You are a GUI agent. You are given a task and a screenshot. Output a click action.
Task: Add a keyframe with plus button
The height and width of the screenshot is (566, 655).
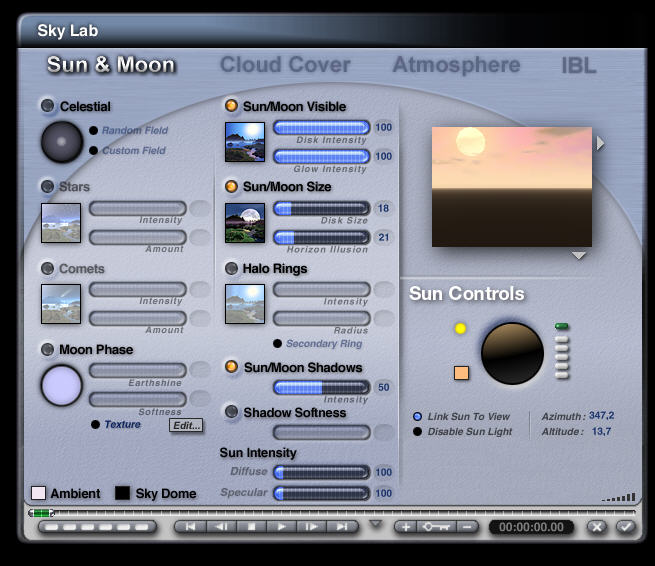click(x=406, y=527)
